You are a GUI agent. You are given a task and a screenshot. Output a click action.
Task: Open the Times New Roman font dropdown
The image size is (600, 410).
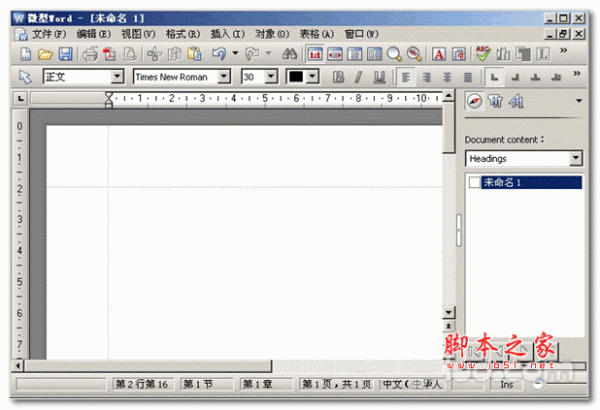(x=224, y=77)
